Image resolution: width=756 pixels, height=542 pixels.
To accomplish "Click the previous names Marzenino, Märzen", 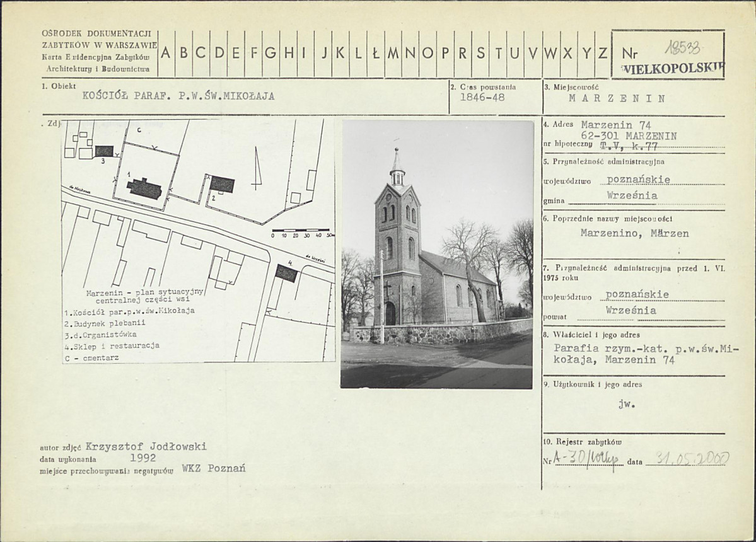I will [634, 234].
